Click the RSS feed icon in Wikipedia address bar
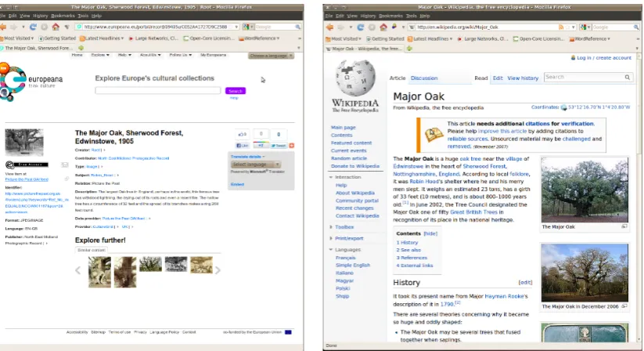 point(561,27)
